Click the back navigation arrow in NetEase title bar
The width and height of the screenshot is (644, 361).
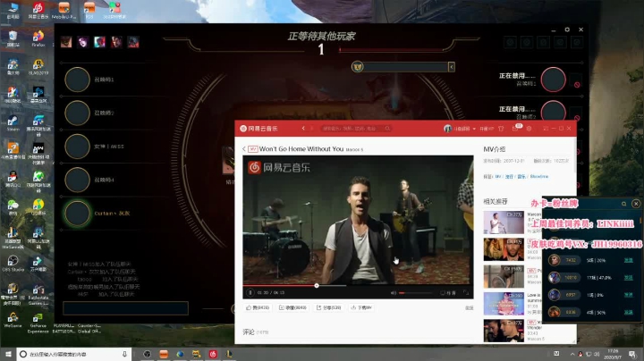303,129
